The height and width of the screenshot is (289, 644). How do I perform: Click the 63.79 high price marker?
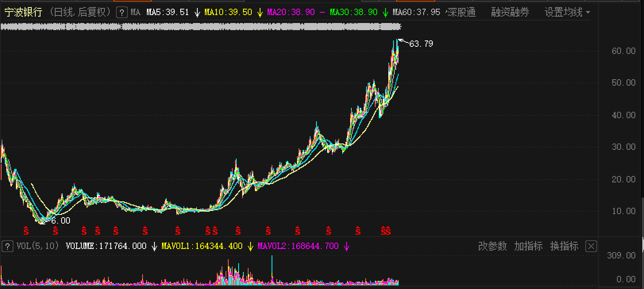point(421,44)
